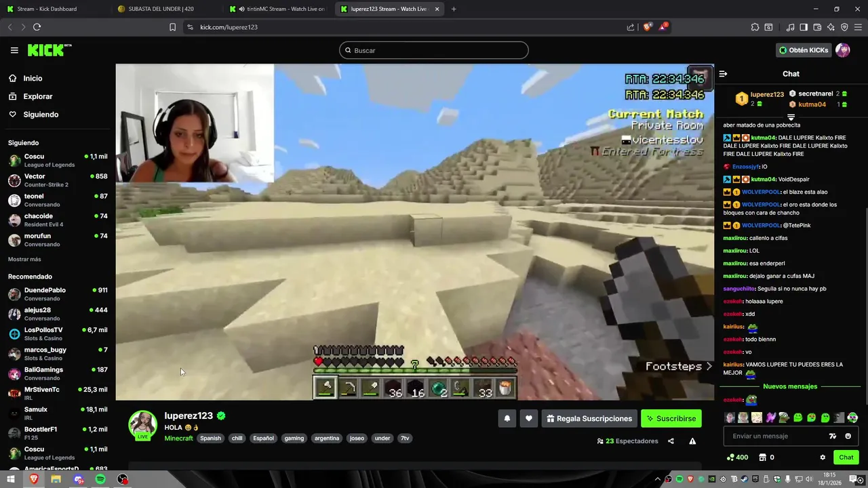
Task: Open the browser extensions puzzle icon
Action: point(755,27)
